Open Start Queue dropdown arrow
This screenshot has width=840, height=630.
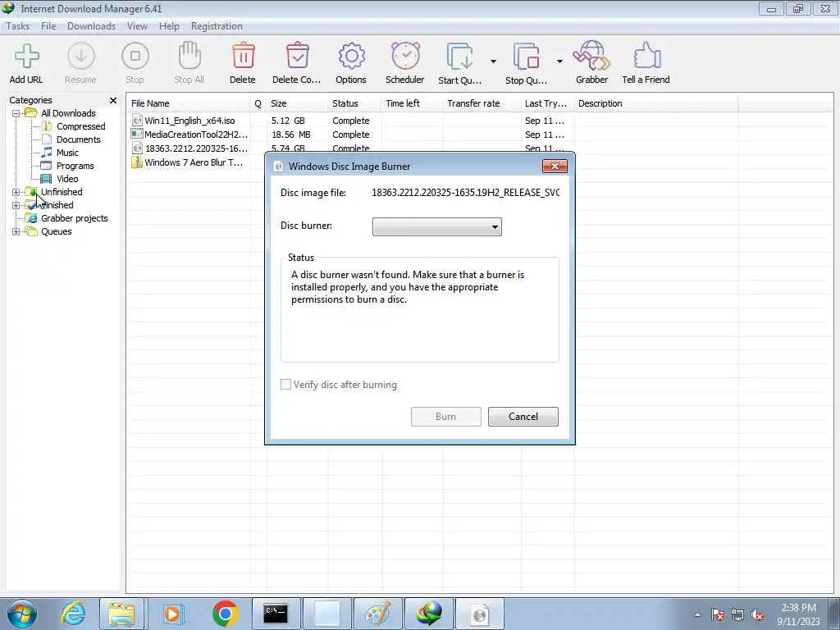[493, 62]
